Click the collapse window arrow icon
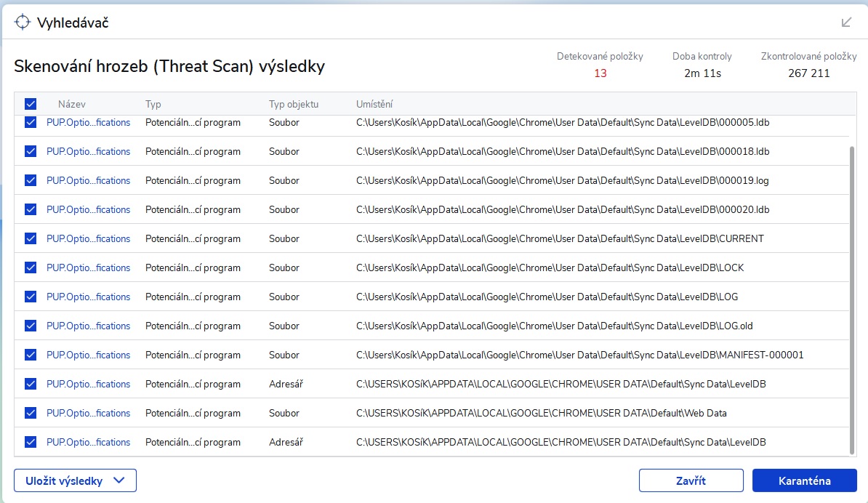 (846, 22)
